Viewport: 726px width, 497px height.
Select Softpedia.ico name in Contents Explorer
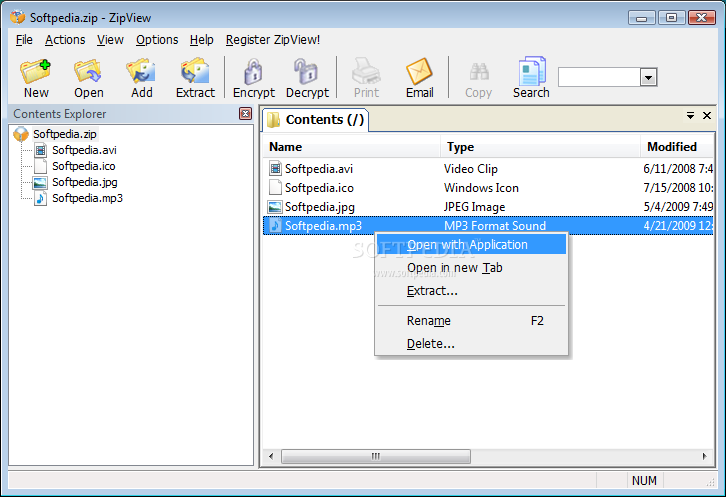click(x=84, y=166)
